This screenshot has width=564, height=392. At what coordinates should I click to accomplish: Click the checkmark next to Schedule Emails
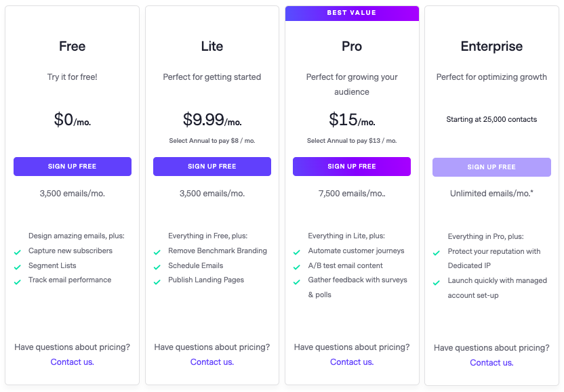(x=157, y=267)
